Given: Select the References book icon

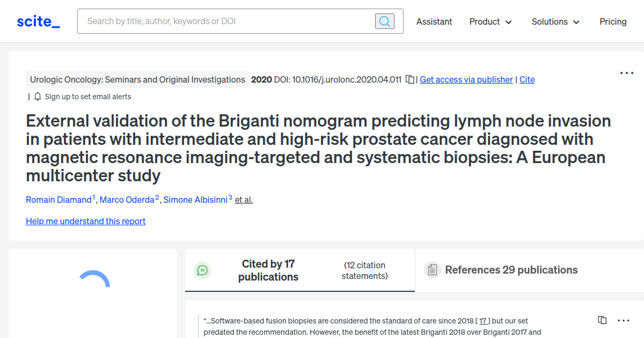Looking at the screenshot, I should [432, 270].
